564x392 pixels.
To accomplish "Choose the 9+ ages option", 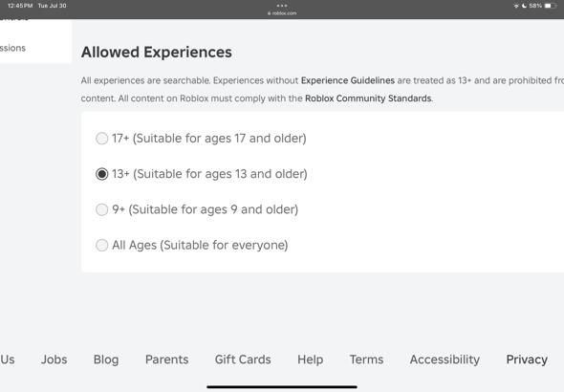I will pyautogui.click(x=101, y=209).
